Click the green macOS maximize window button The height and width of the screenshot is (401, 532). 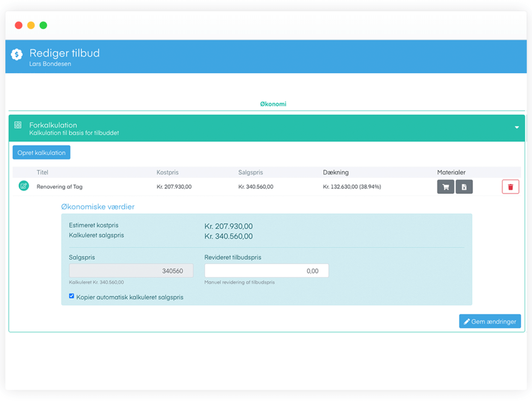pyautogui.click(x=43, y=25)
